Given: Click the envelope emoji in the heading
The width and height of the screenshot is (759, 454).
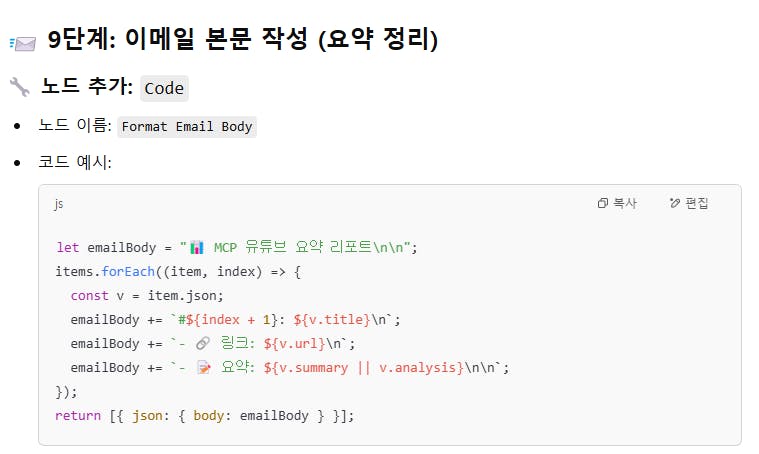Looking at the screenshot, I should pos(22,42).
